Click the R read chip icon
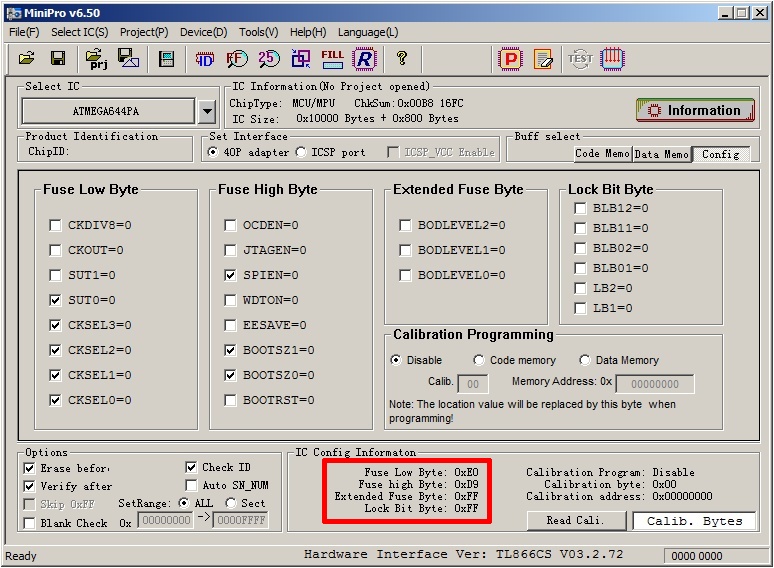The height and width of the screenshot is (568, 774). click(364, 59)
